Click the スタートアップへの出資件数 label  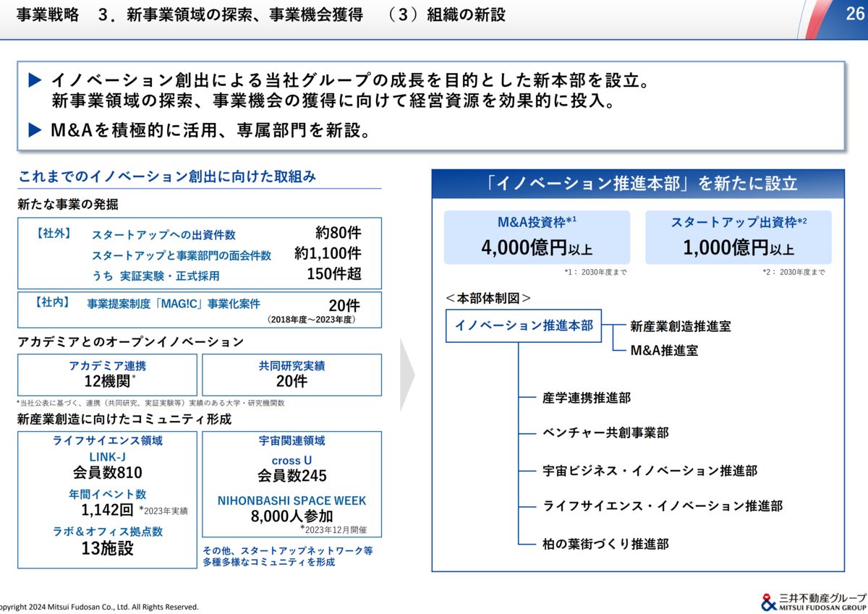coord(163,235)
